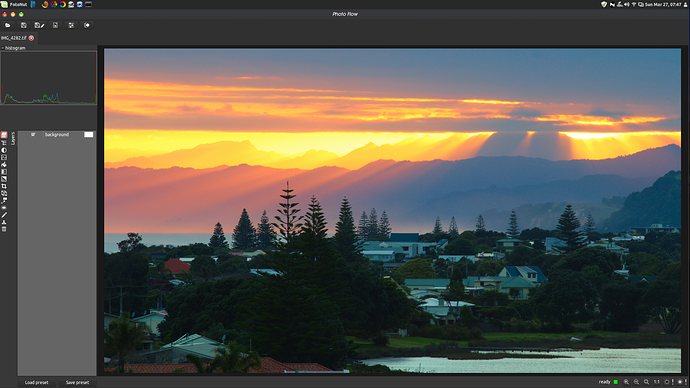Select the line draw tool icon

(4, 215)
